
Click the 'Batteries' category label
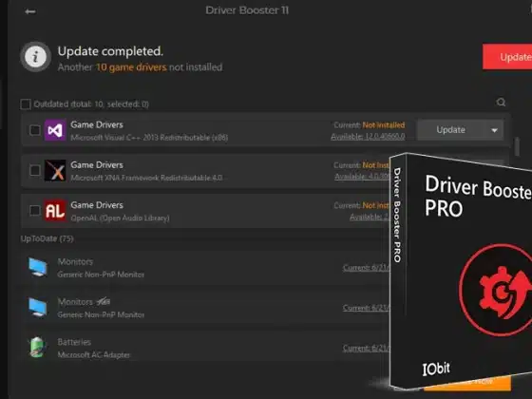click(74, 342)
